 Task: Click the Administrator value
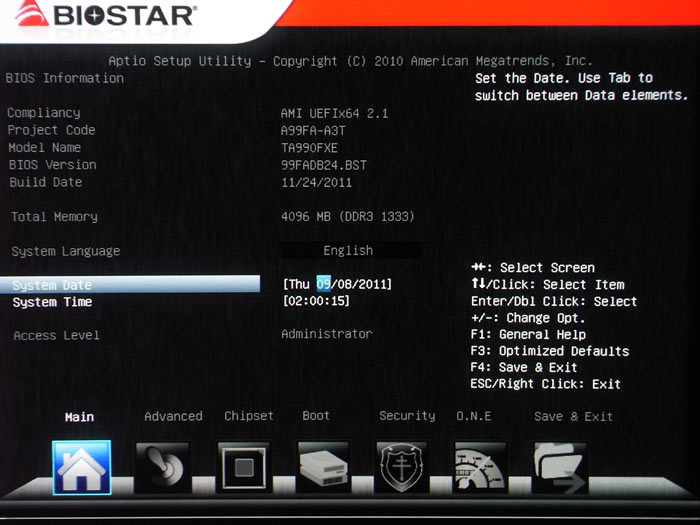[x=326, y=334]
